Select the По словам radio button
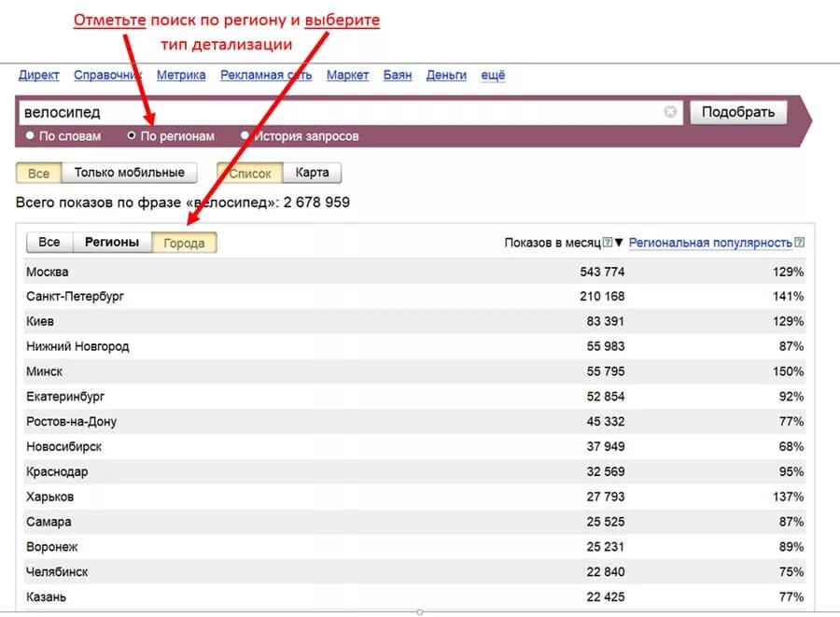The width and height of the screenshot is (840, 617). (x=30, y=135)
